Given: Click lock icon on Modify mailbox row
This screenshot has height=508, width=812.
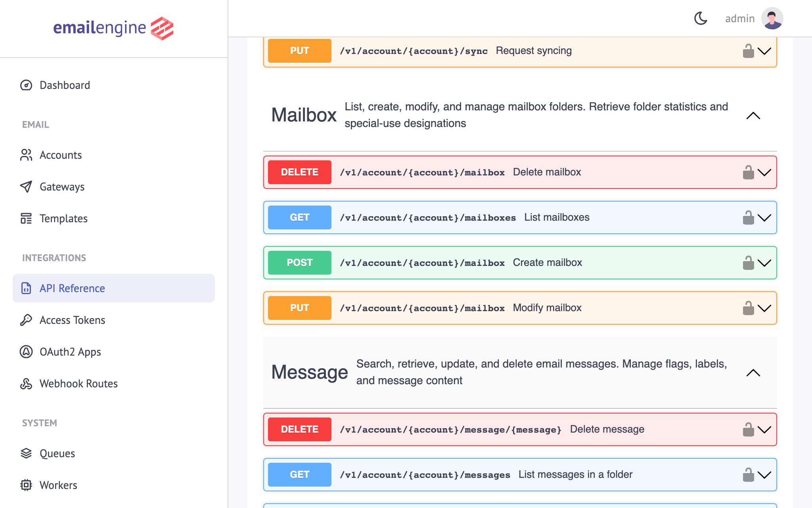Looking at the screenshot, I should coord(748,308).
